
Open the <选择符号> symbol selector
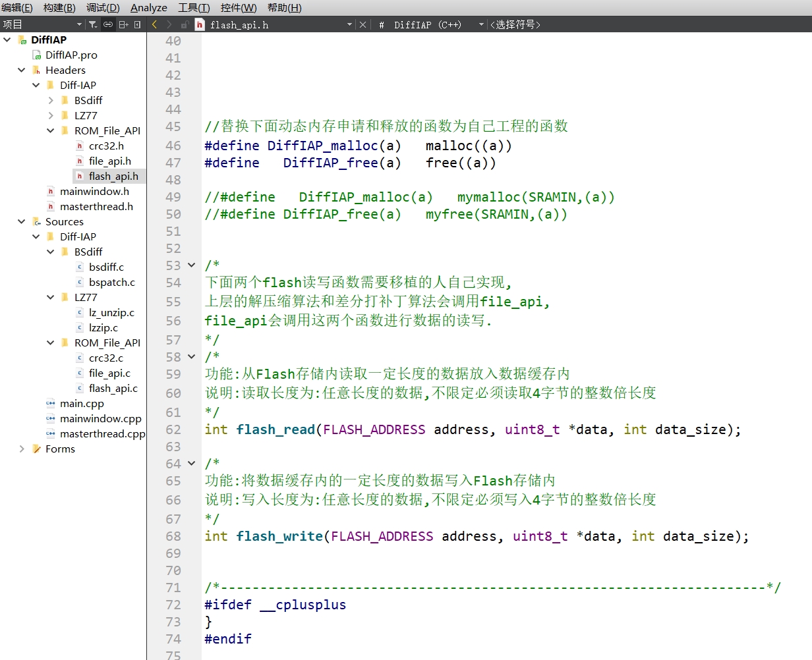tap(515, 25)
